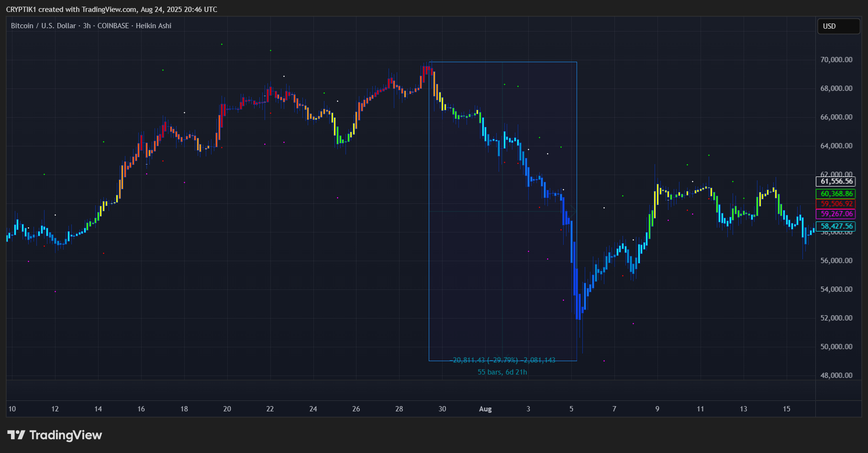Viewport: 868px width, 453px height.
Task: Click the 70,000.00 price axis value
Action: coord(836,60)
